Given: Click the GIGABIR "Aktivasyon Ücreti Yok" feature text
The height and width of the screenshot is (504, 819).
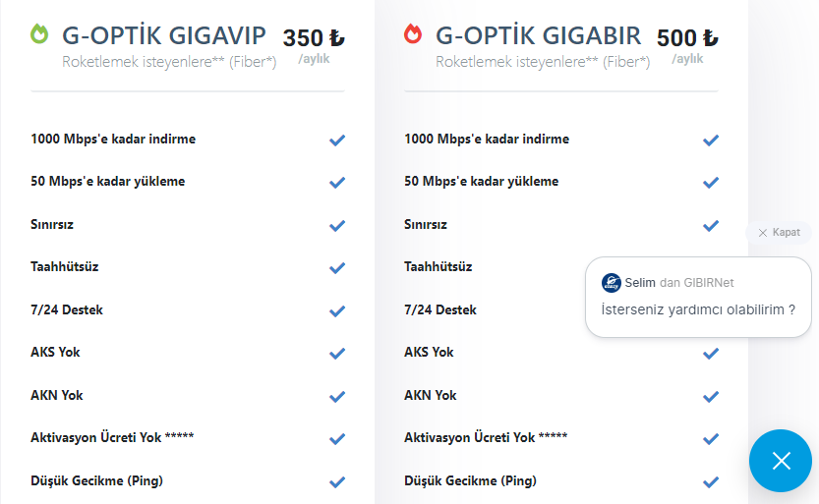Looking at the screenshot, I should (x=486, y=437).
